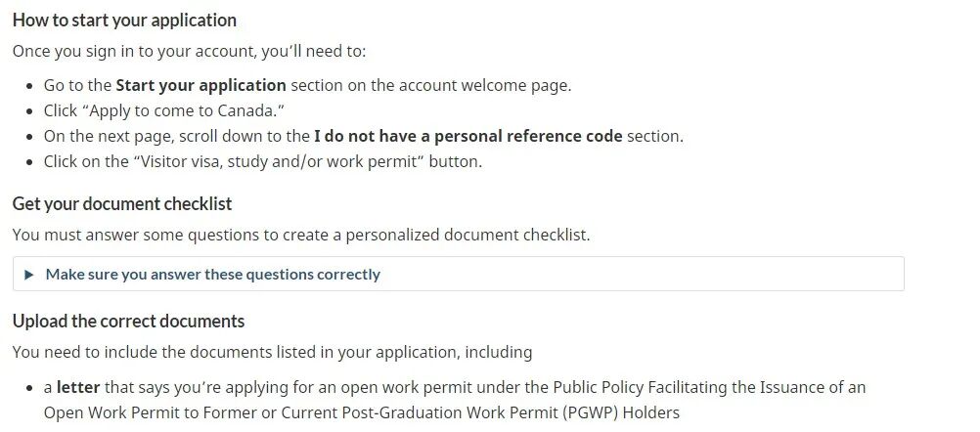Viewport: 980px width, 432px height.
Task: Click the bold 'Start your application' text
Action: click(200, 86)
